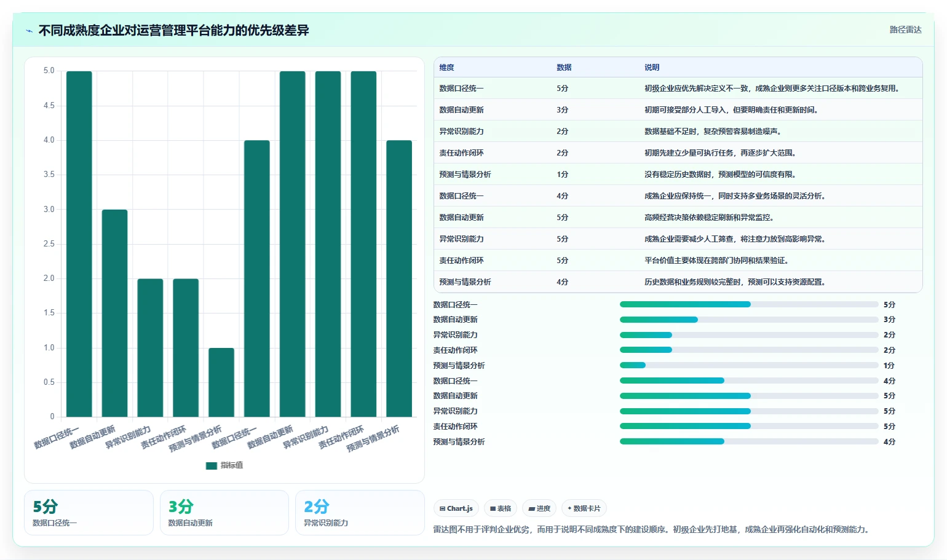Click the 预测与情景分析 chart bar with value 1
This screenshot has height=560, width=947.
click(221, 382)
